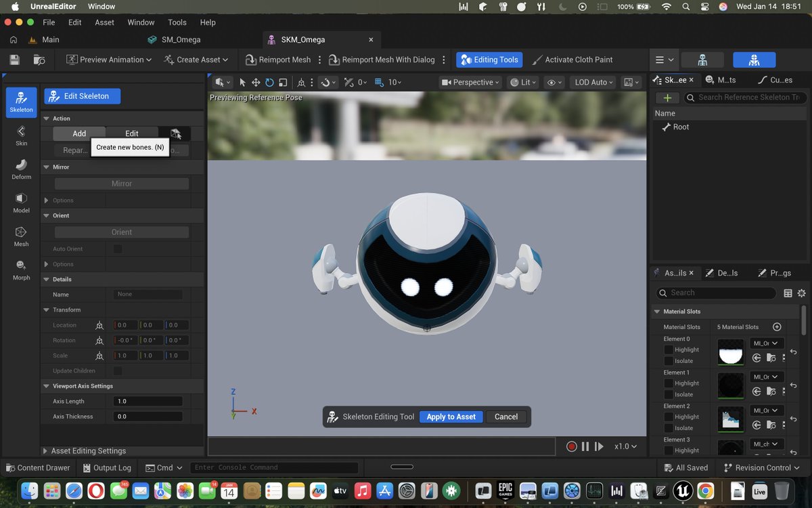Click the record button in playback bar

click(572, 446)
